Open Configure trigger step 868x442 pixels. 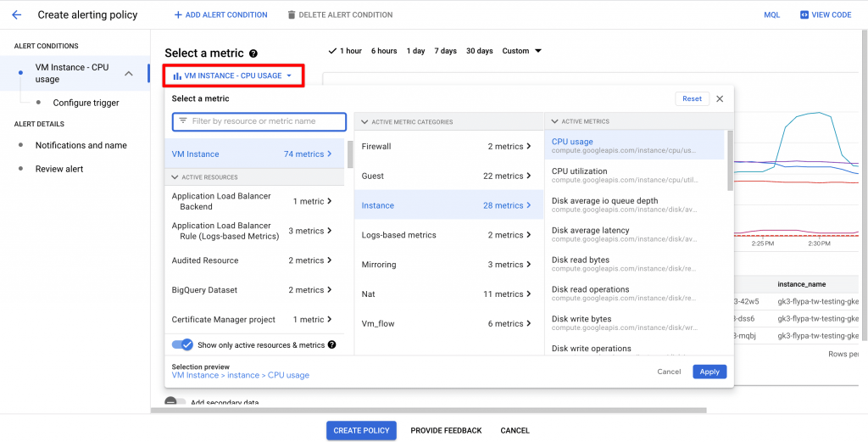click(x=86, y=103)
